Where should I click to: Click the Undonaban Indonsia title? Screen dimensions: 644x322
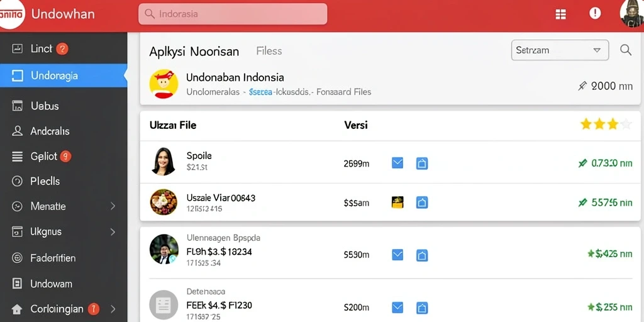(235, 77)
